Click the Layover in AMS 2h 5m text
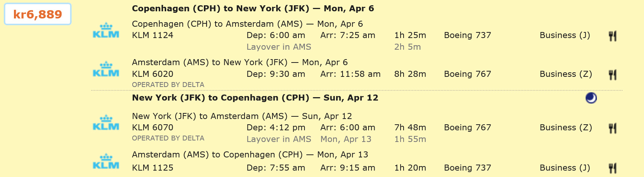The width and height of the screenshot is (644, 177). coord(279,47)
